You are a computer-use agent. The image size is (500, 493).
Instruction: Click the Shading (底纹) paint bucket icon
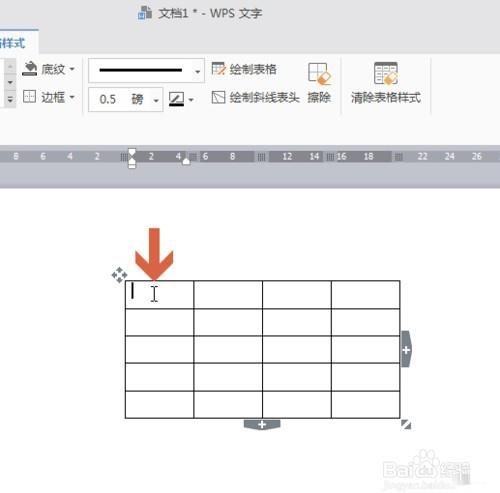coord(30,69)
